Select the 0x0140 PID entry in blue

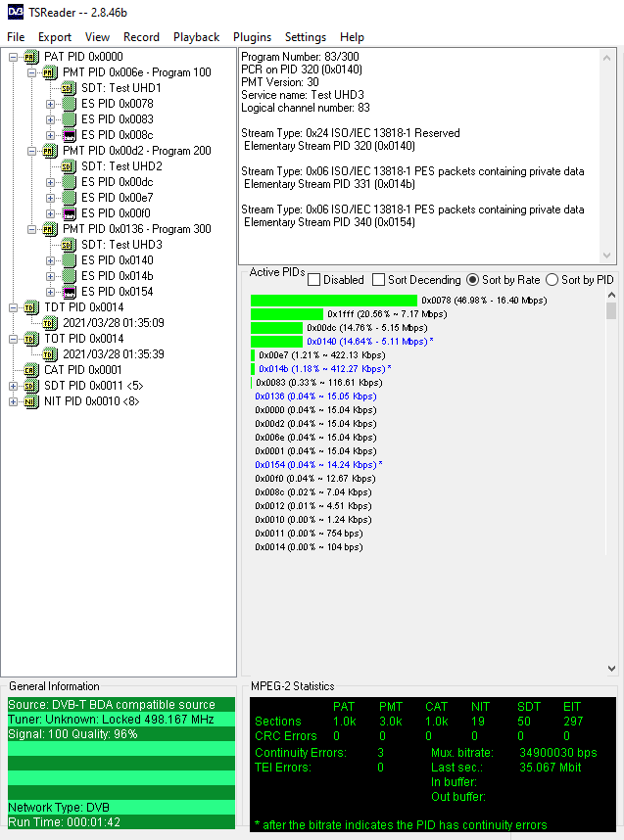click(x=370, y=342)
